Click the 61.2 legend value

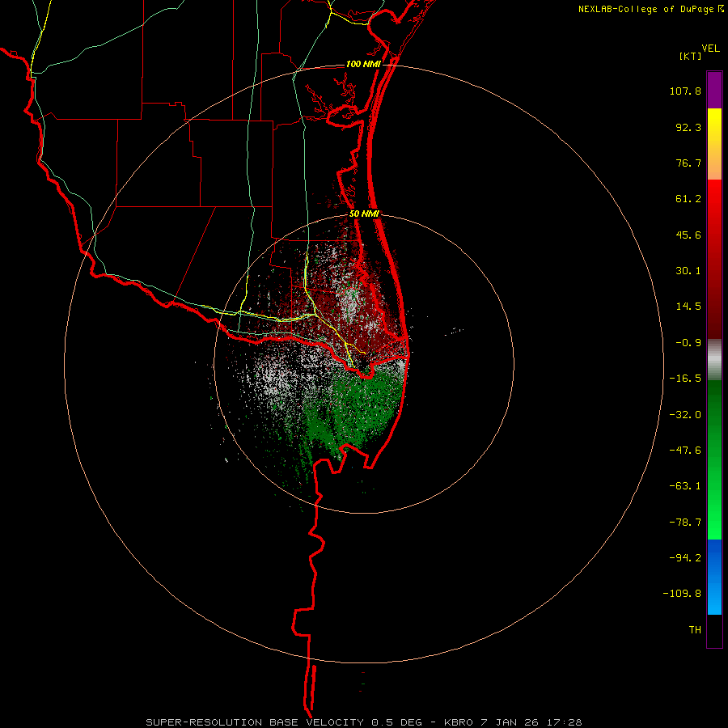coord(688,199)
